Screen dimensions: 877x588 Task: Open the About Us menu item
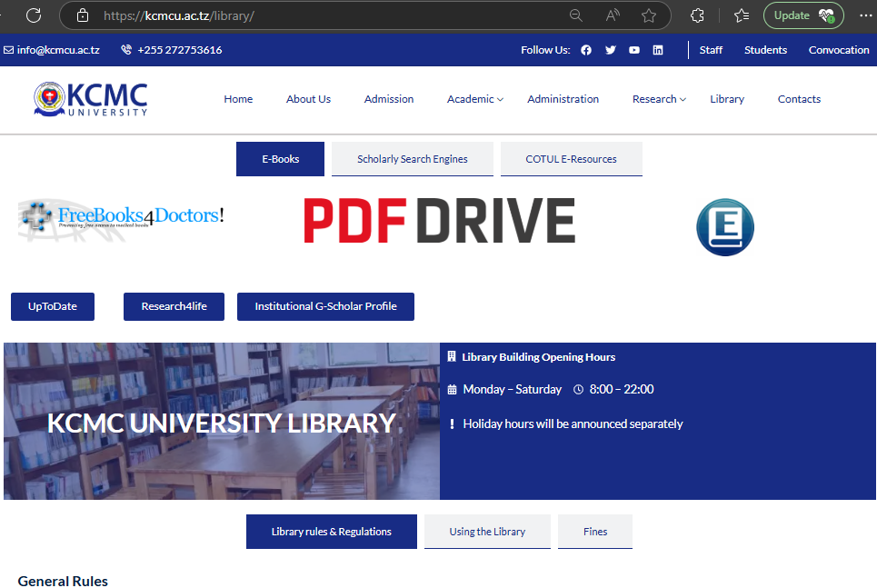308,99
